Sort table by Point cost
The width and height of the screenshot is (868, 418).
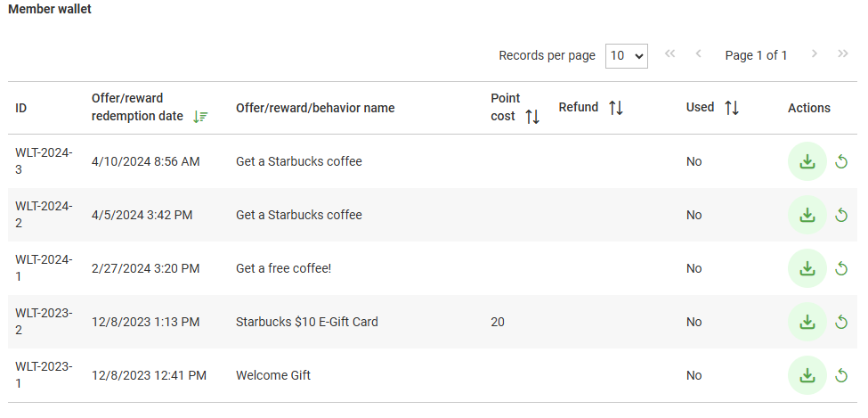click(x=532, y=117)
